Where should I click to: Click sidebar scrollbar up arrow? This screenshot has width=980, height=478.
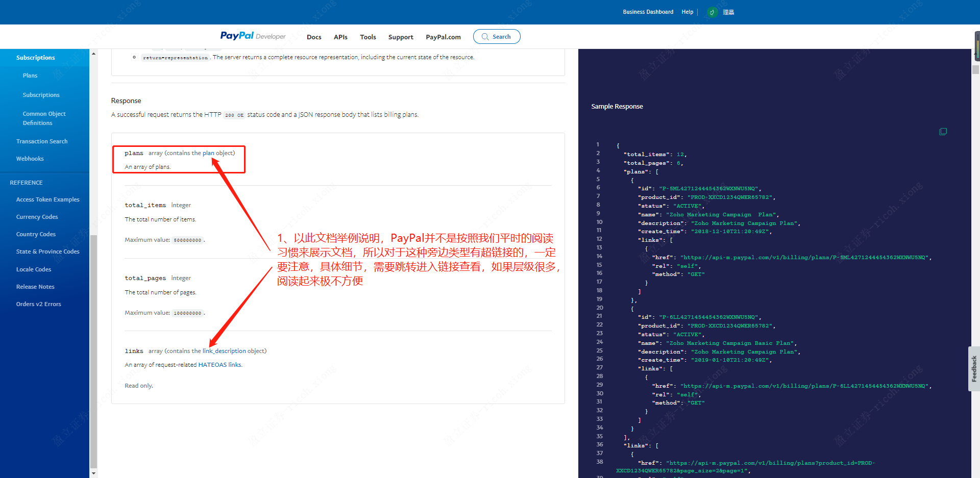(93, 53)
